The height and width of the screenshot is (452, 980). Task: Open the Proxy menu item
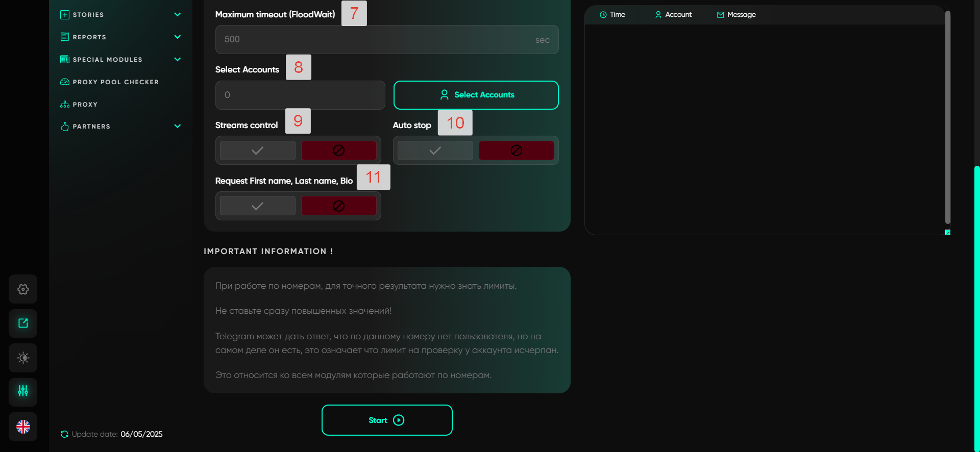coord(85,105)
